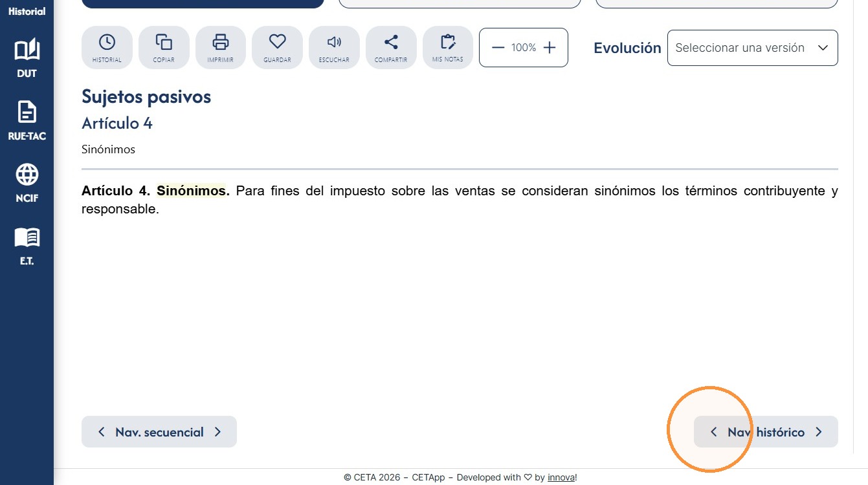Open Mis Notas clipboard icon

click(448, 47)
